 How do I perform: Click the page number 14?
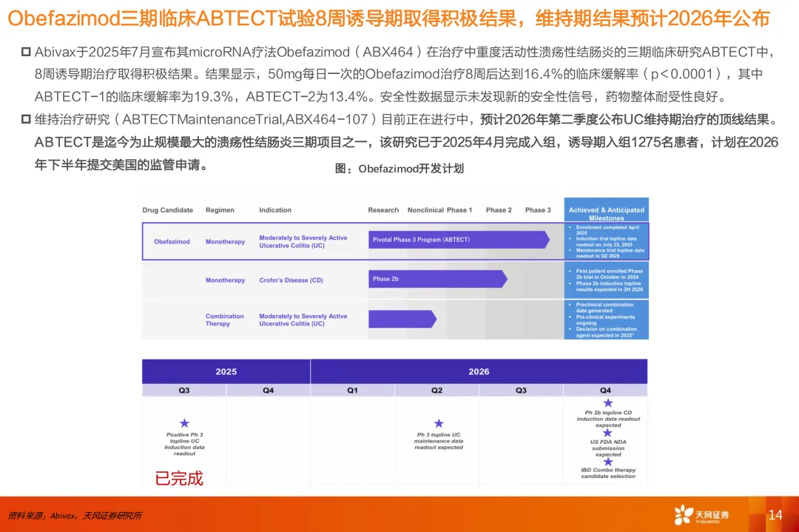point(775,515)
